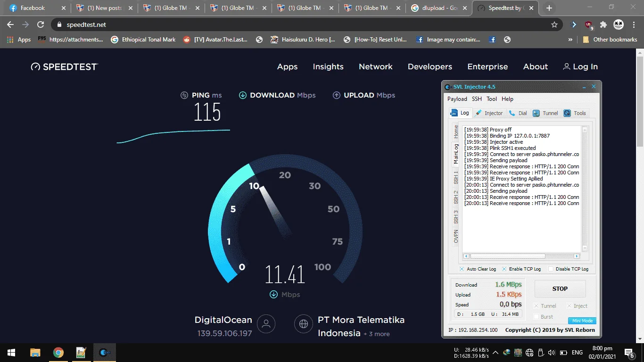Open the network globe tray icon

(529, 353)
